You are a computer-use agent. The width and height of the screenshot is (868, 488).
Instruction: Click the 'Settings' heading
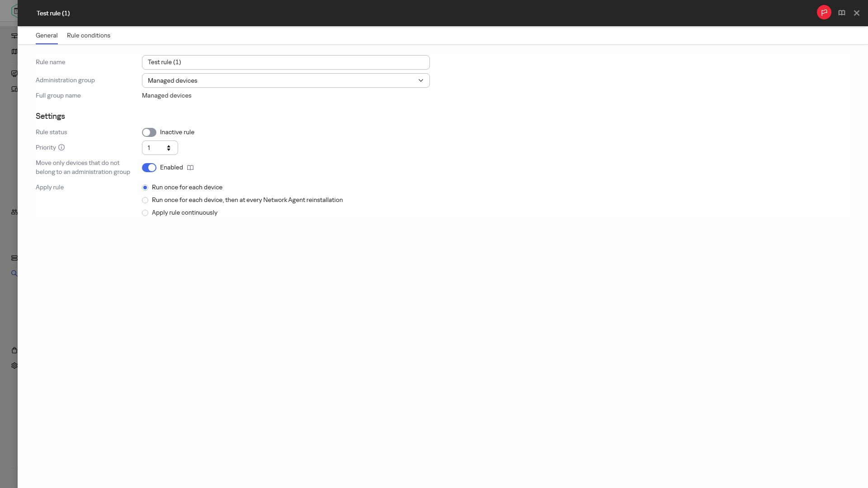pos(50,116)
